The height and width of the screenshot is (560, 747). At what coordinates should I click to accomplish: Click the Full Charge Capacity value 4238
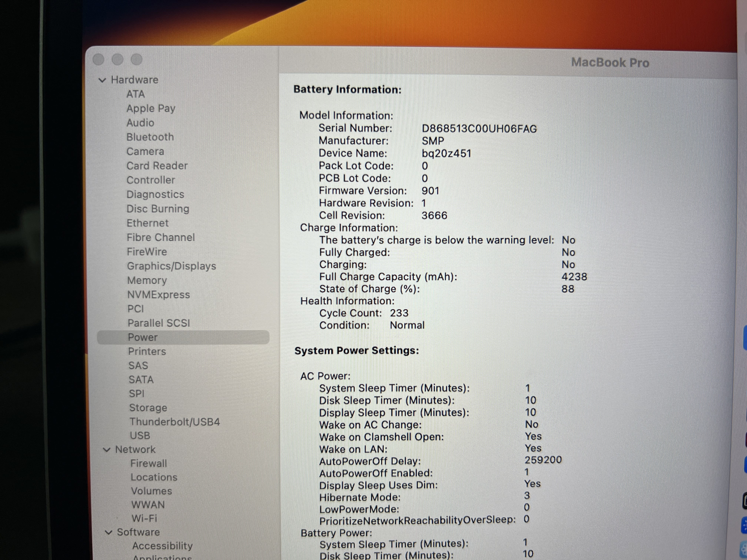coord(574,277)
